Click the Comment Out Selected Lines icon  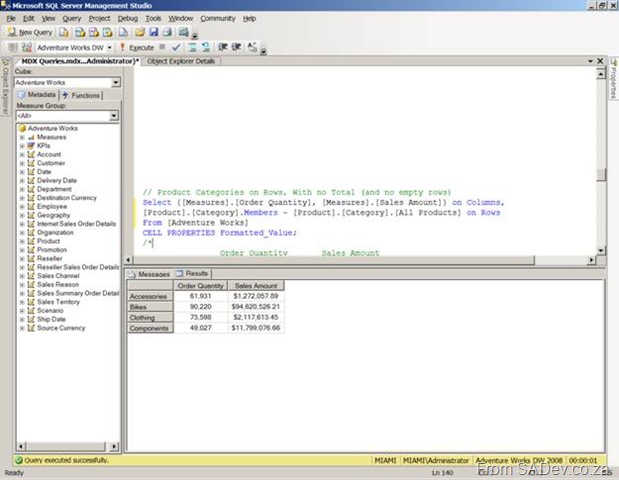coord(193,48)
